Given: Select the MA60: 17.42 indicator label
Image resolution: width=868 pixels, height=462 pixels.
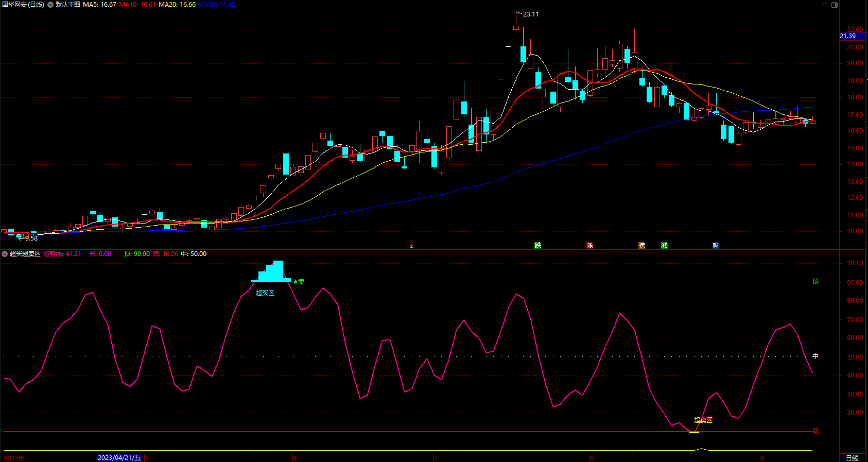Looking at the screenshot, I should tap(217, 5).
